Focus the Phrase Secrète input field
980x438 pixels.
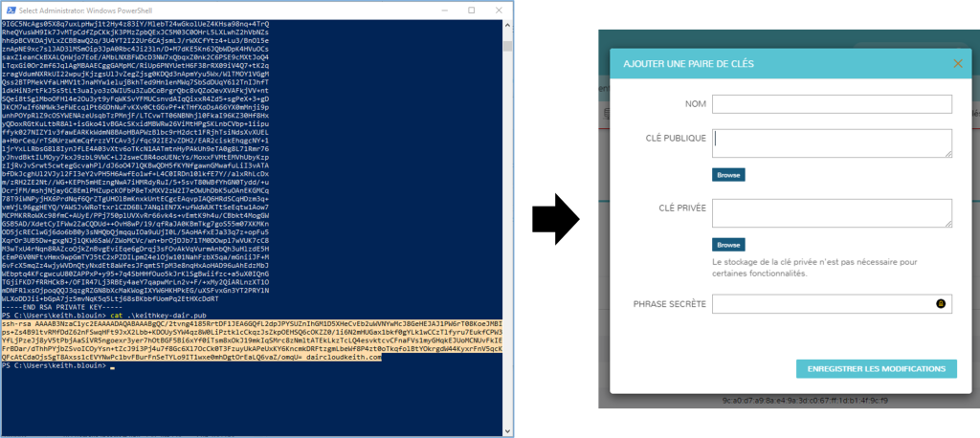click(823, 304)
